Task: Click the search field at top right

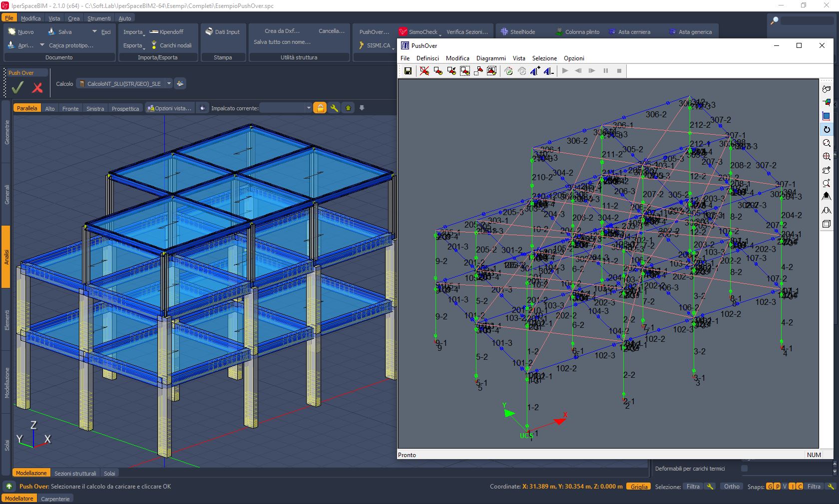Action: (x=807, y=20)
